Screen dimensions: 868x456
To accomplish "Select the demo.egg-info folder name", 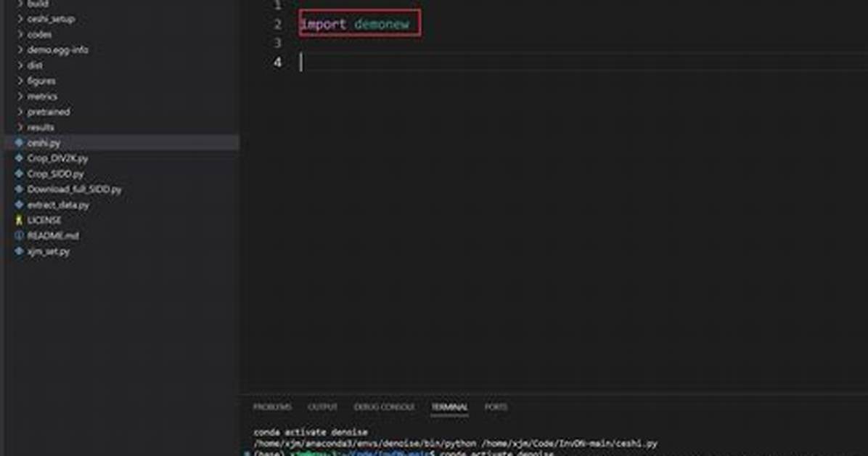I will tap(57, 50).
